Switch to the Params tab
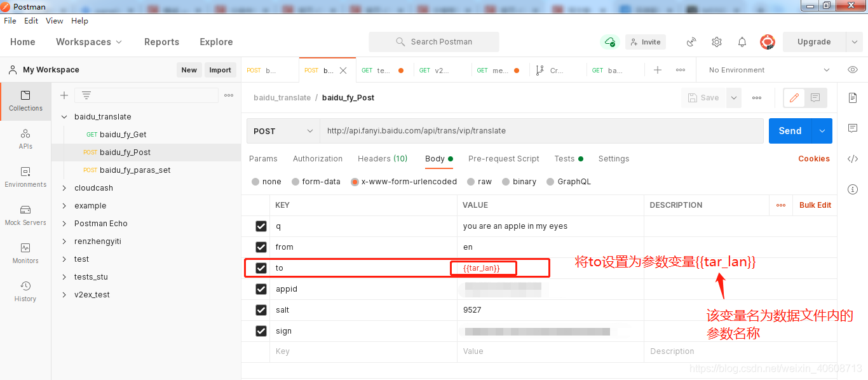The image size is (868, 380). (x=263, y=159)
